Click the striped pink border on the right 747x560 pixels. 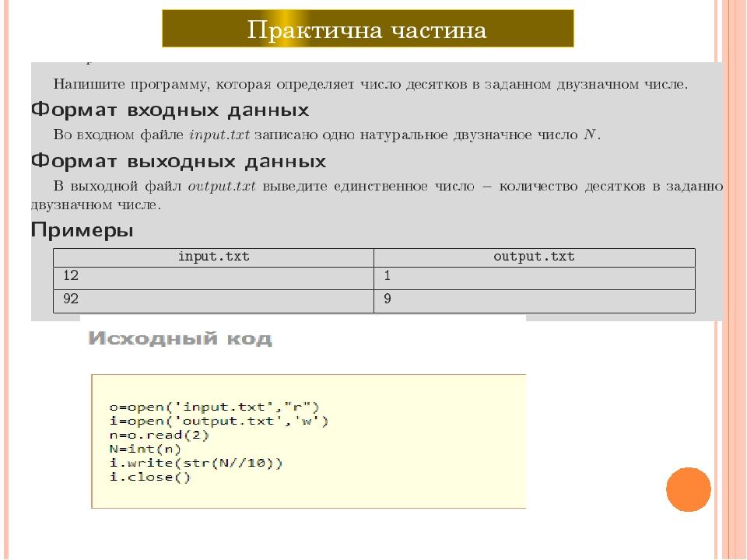coord(735,280)
